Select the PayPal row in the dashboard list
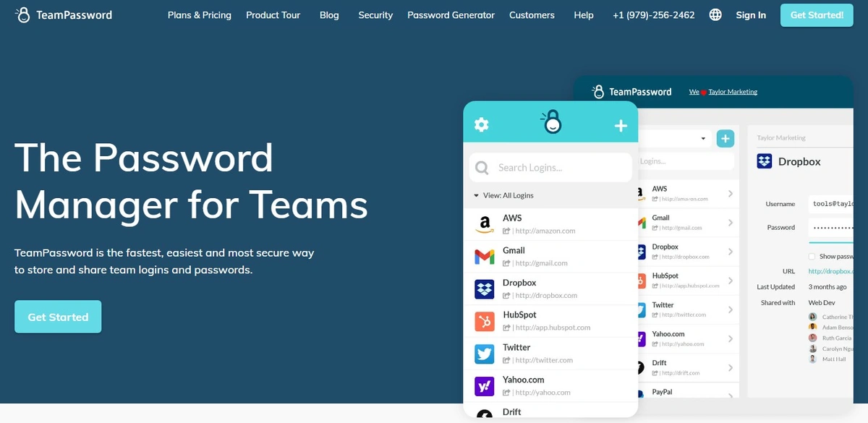This screenshot has height=423, width=868. tap(687, 392)
